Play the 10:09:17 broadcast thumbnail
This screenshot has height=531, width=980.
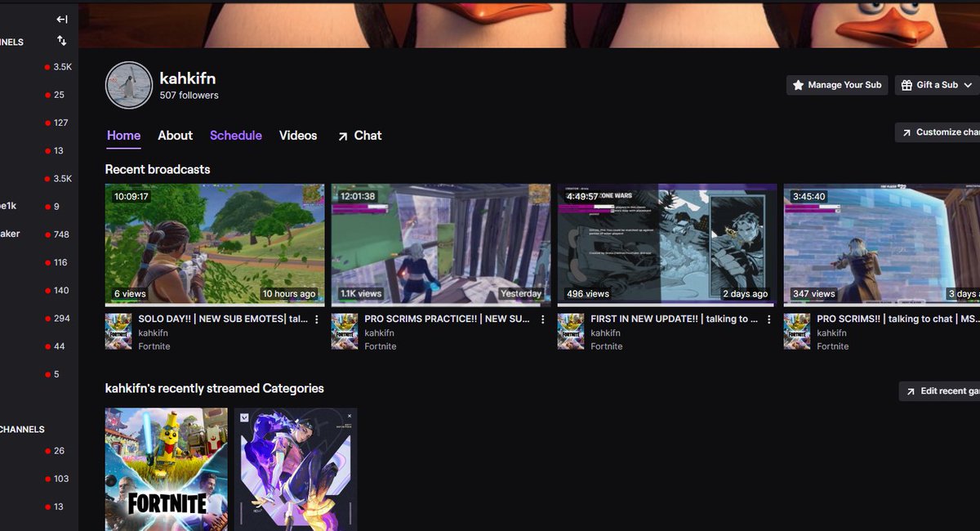click(x=215, y=245)
